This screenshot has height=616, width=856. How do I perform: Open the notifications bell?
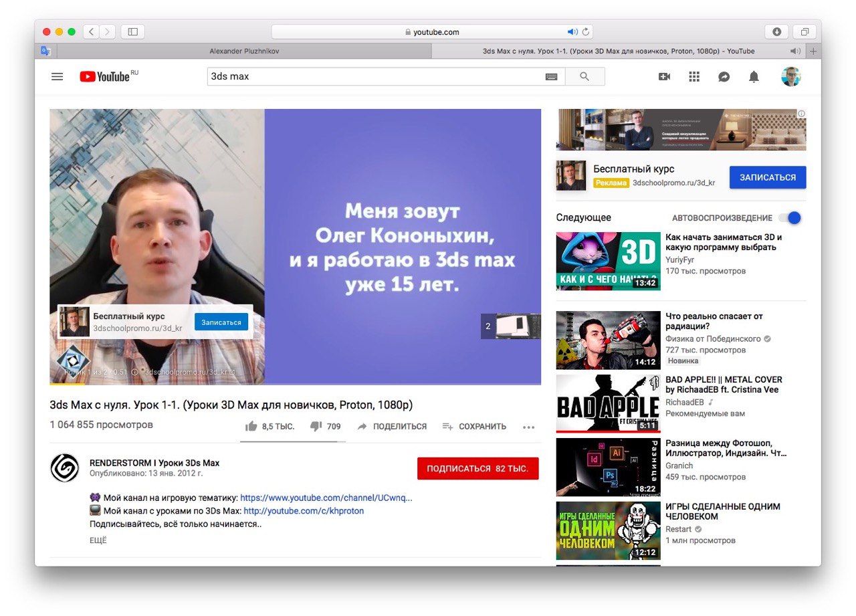(x=754, y=77)
